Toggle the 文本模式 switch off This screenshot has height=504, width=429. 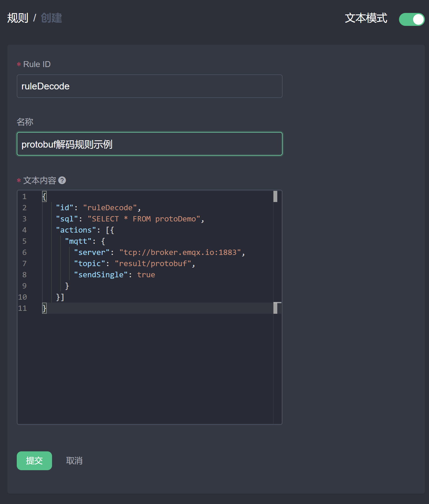[412, 19]
